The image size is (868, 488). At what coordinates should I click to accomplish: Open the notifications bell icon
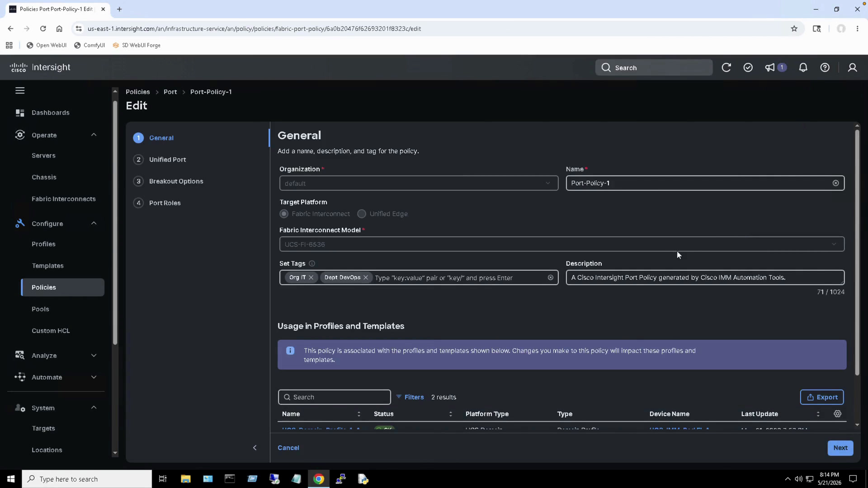tap(803, 67)
